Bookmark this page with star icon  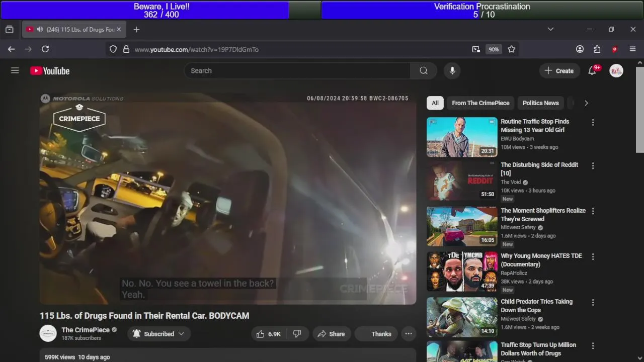(x=512, y=49)
